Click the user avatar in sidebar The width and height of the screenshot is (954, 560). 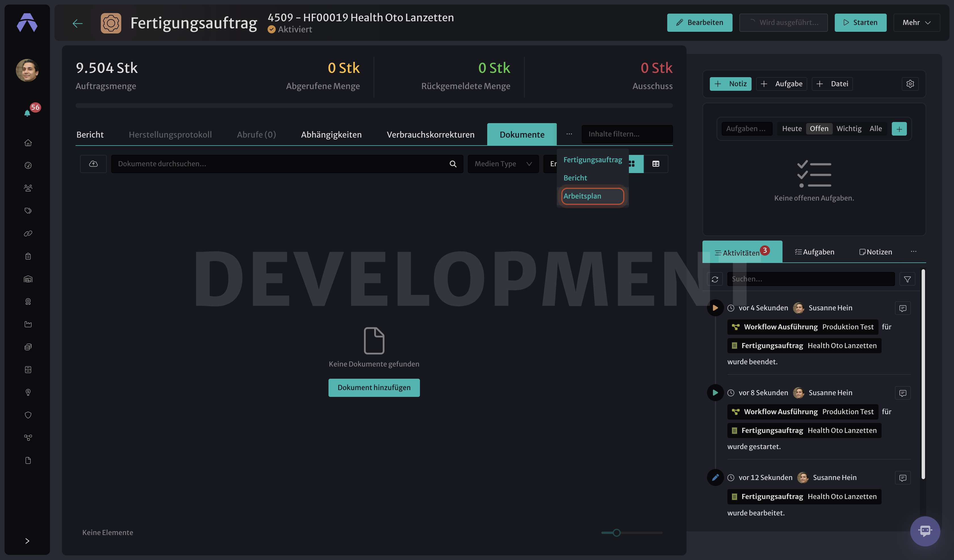pos(27,70)
